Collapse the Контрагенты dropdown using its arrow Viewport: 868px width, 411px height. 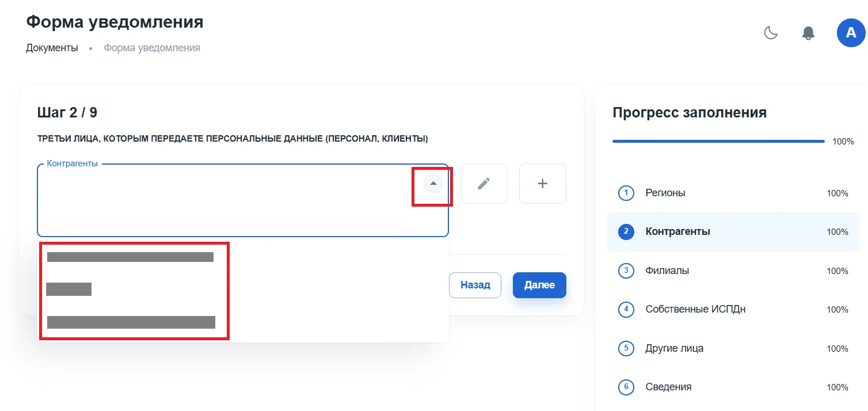click(x=433, y=184)
